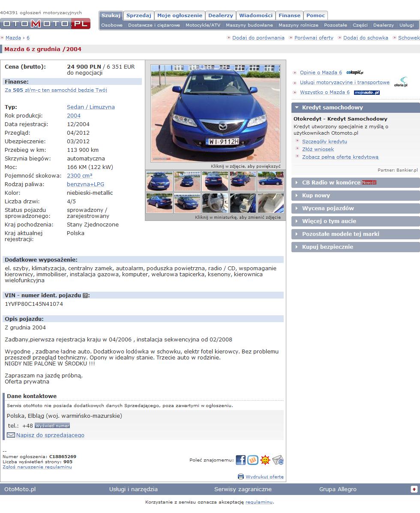Recommend to a friend via the envelope-with-@ icon
The height and width of the screenshot is (513, 420).
click(x=278, y=460)
